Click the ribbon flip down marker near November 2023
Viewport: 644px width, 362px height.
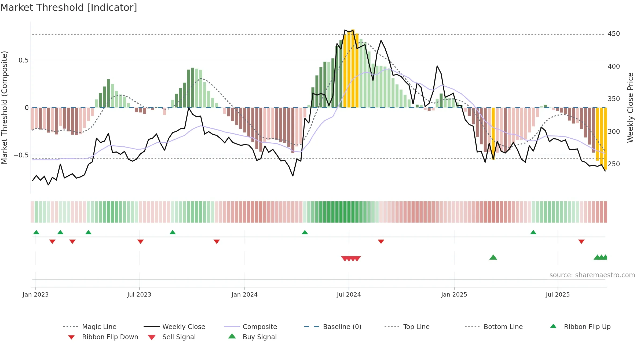click(x=217, y=242)
